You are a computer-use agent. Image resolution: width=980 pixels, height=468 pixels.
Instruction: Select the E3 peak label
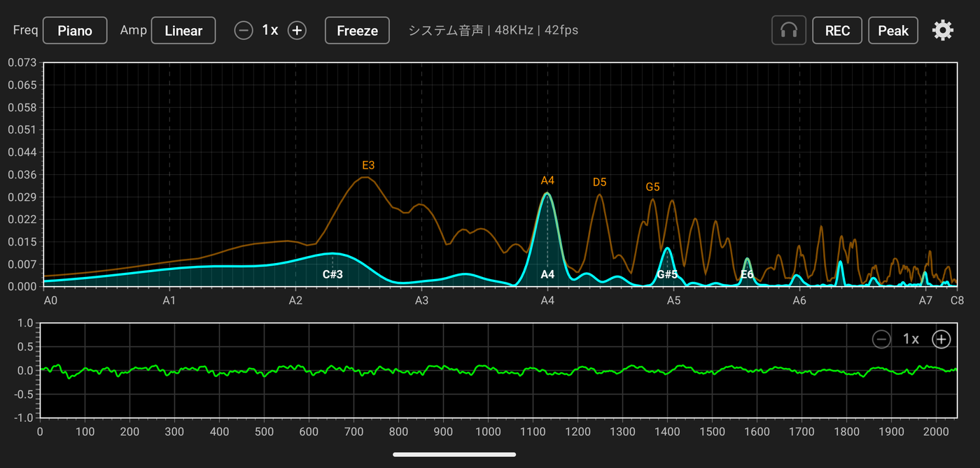pos(368,166)
